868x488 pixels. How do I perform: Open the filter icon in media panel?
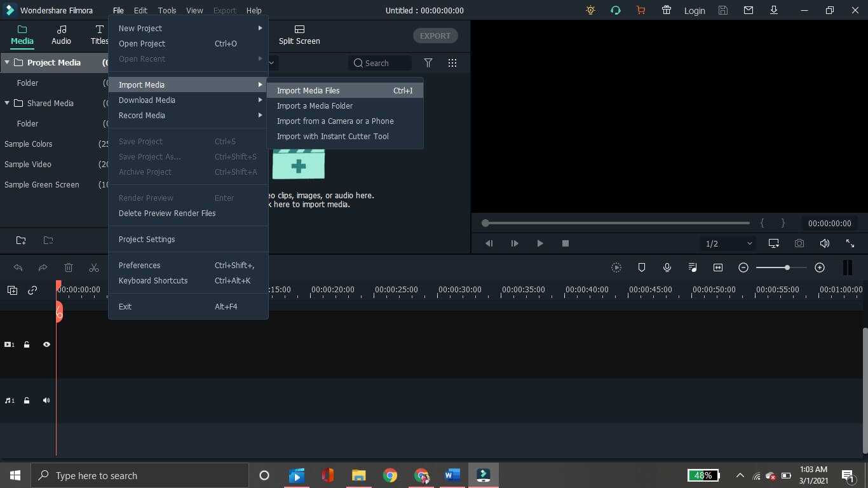click(x=428, y=63)
